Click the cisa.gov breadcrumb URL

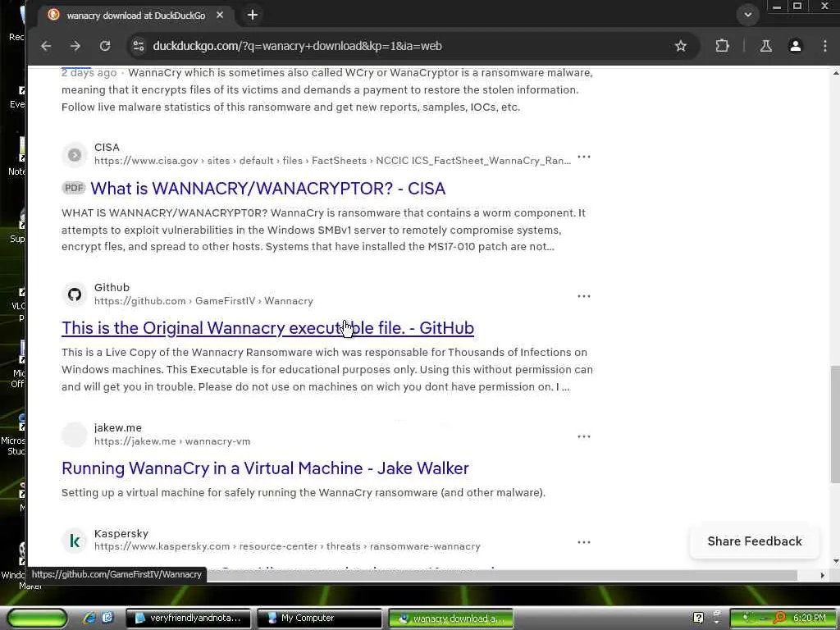pyautogui.click(x=332, y=161)
